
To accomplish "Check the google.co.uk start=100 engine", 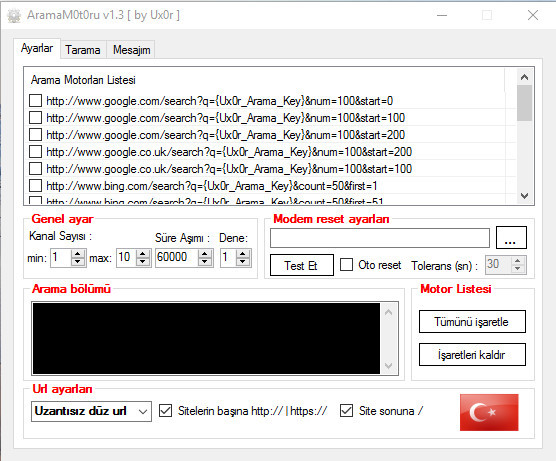I will pyautogui.click(x=35, y=169).
